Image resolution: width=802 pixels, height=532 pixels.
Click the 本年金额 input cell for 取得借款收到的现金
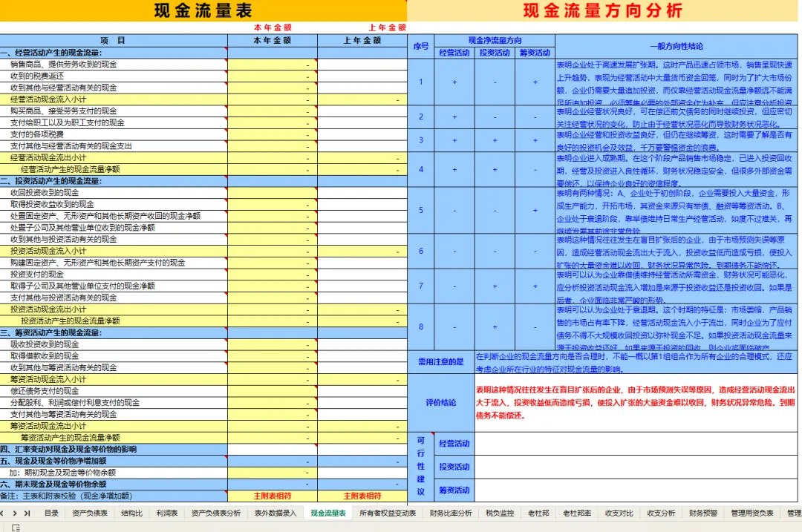pyautogui.click(x=272, y=356)
